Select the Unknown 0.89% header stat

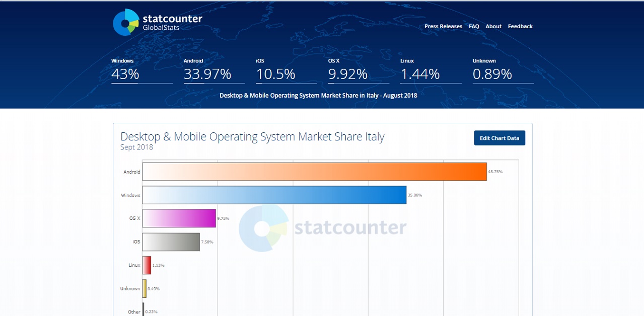pos(503,70)
